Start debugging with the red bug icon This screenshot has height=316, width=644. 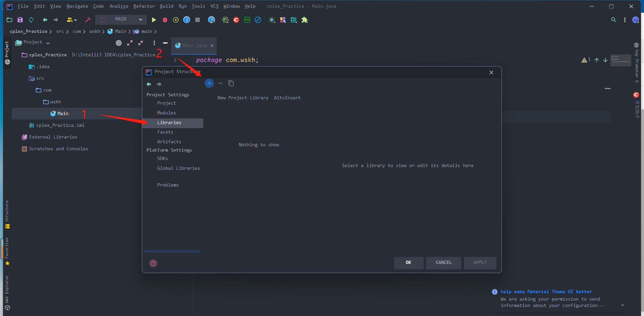[165, 20]
